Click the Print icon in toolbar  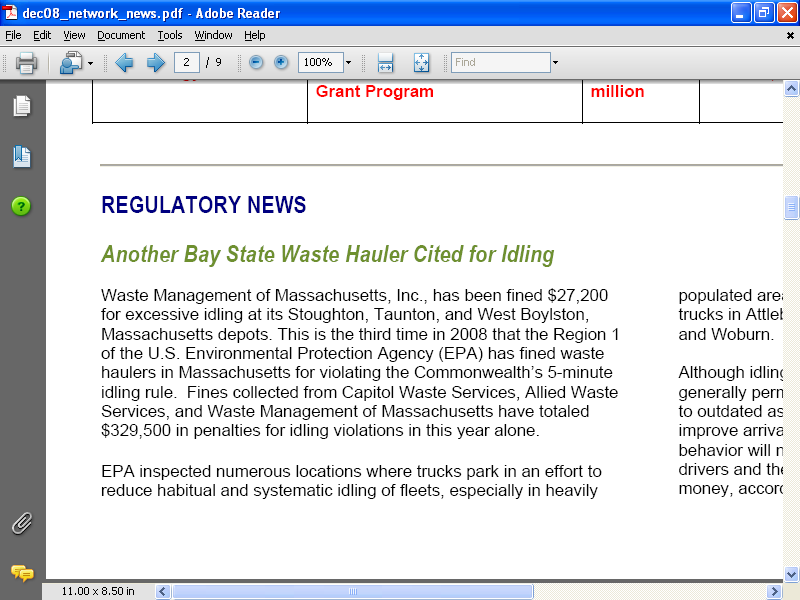(x=26, y=63)
